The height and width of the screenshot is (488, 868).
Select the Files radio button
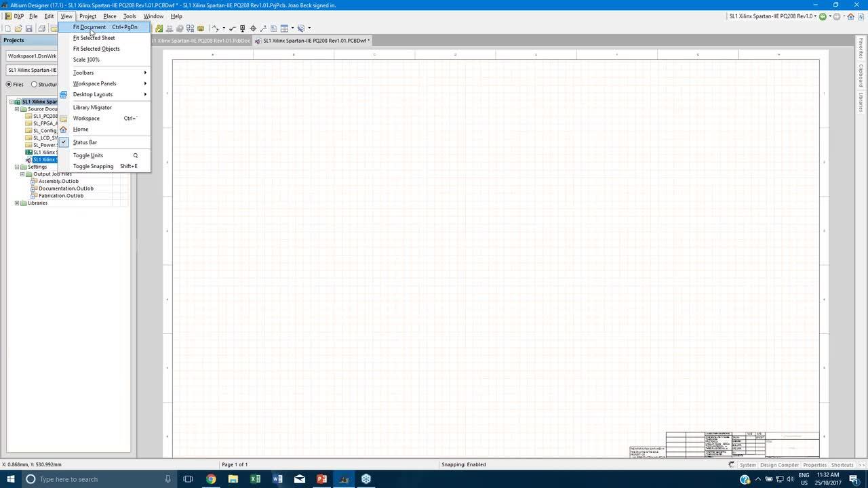[x=9, y=85]
